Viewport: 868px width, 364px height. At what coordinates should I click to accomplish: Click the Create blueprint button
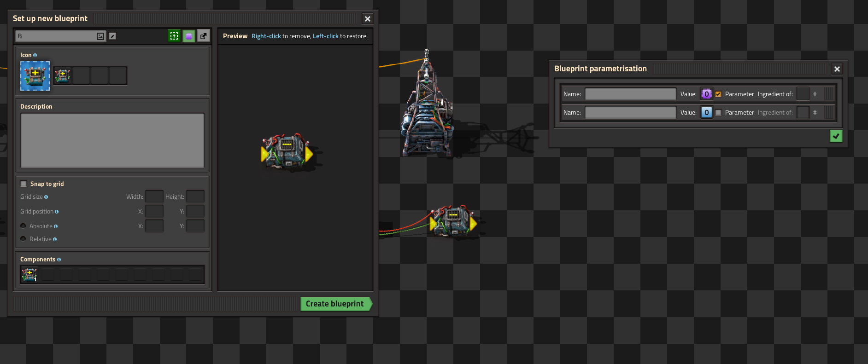[x=336, y=304]
